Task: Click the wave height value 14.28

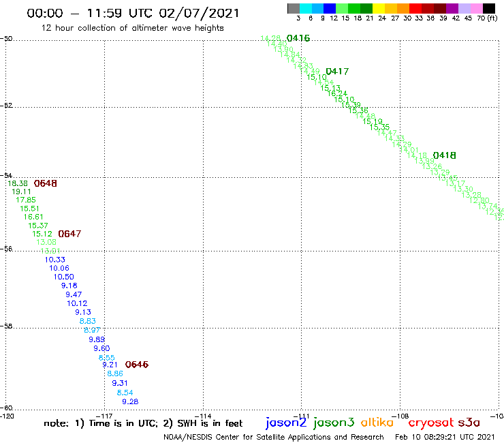Action: pyautogui.click(x=270, y=39)
